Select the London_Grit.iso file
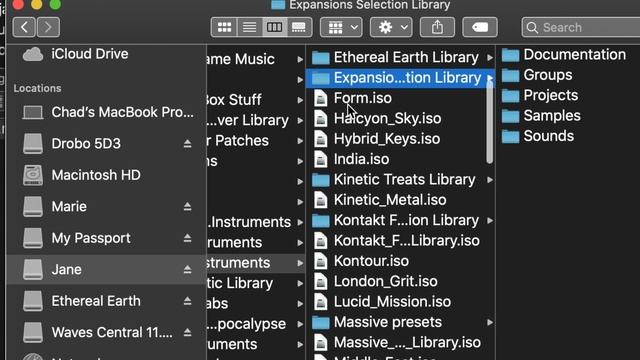640x360 pixels. 375,282
